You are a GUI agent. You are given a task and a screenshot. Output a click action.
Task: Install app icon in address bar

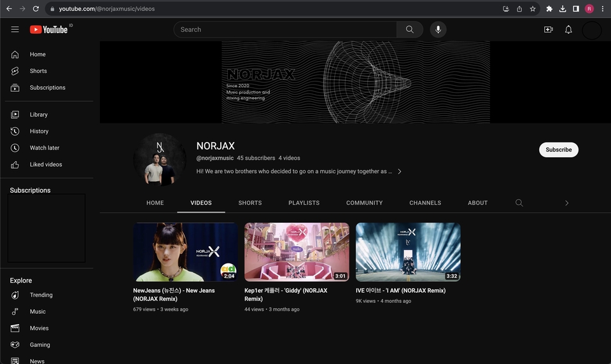(x=506, y=8)
